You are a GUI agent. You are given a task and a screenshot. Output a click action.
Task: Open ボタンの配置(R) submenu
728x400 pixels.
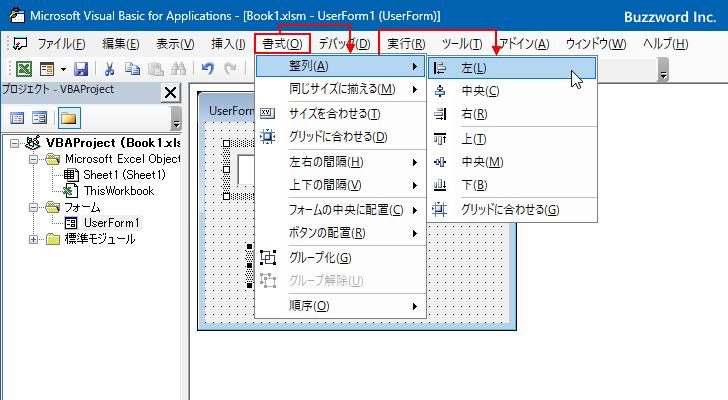point(340,233)
